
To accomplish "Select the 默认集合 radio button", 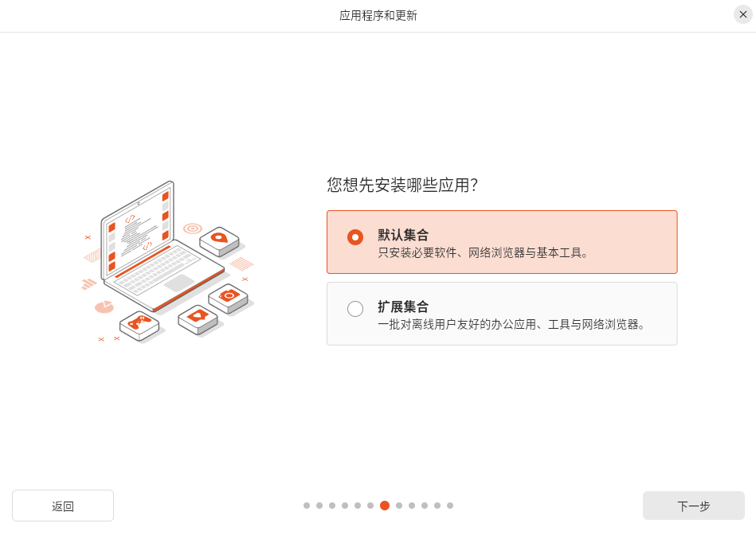I will point(355,237).
